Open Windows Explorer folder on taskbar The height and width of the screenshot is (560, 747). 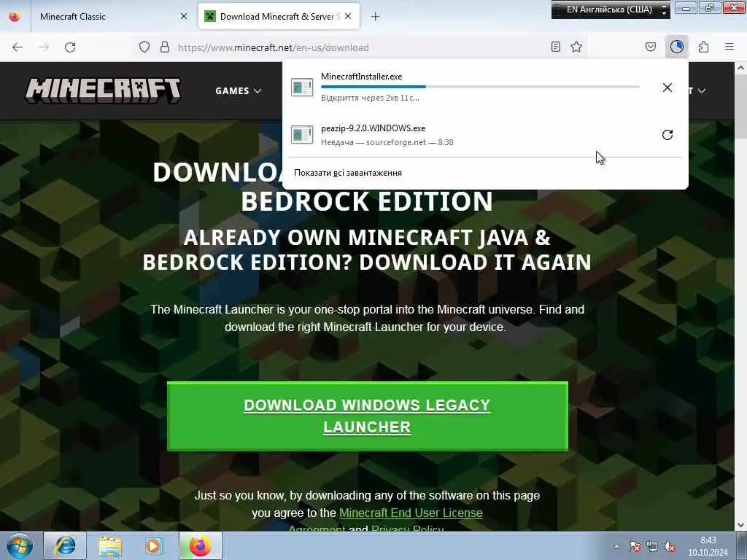tap(110, 545)
